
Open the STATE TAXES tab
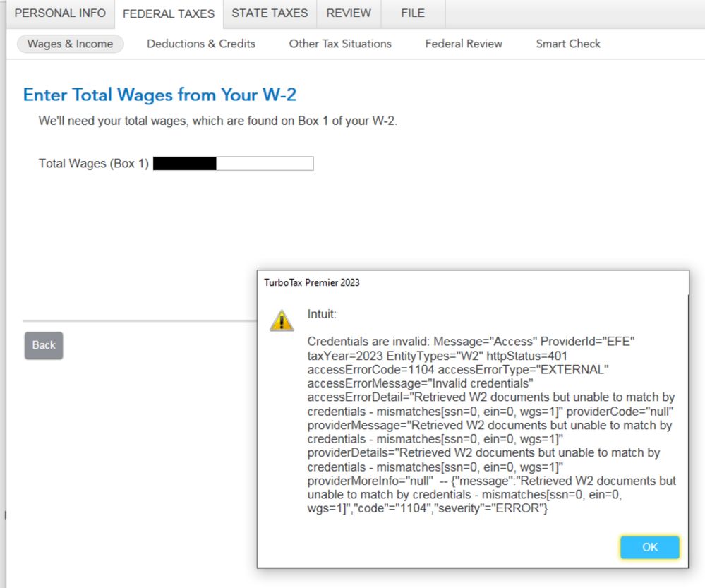[x=270, y=13]
